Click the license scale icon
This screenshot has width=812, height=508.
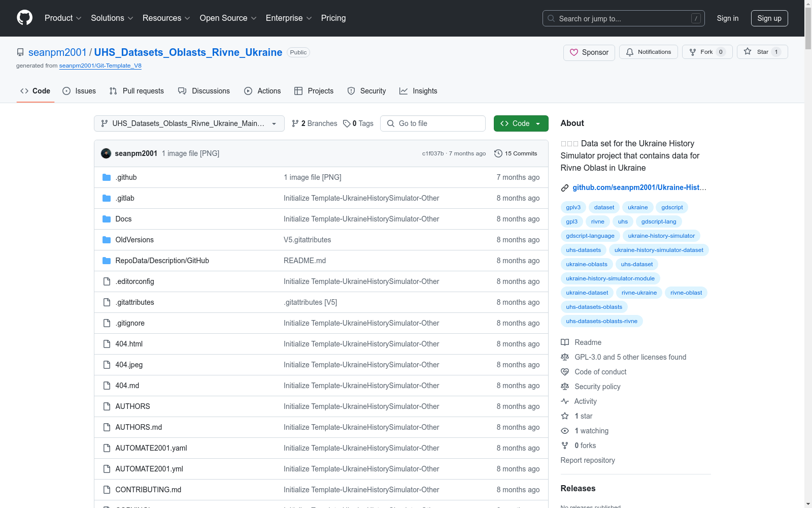click(565, 357)
